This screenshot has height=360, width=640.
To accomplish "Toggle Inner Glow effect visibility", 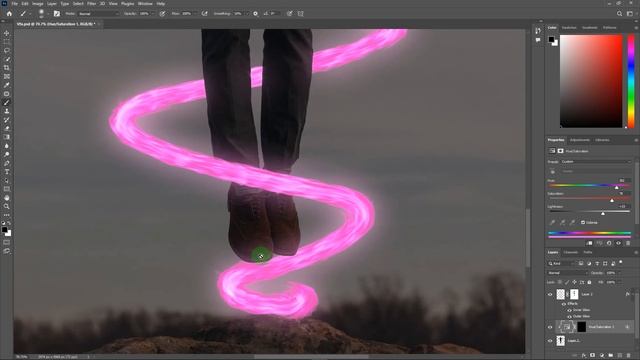I will point(569,310).
